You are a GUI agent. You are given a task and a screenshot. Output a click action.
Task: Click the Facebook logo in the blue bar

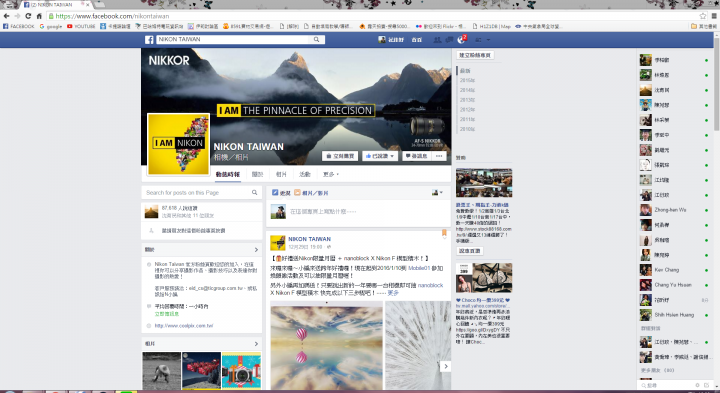tap(149, 40)
